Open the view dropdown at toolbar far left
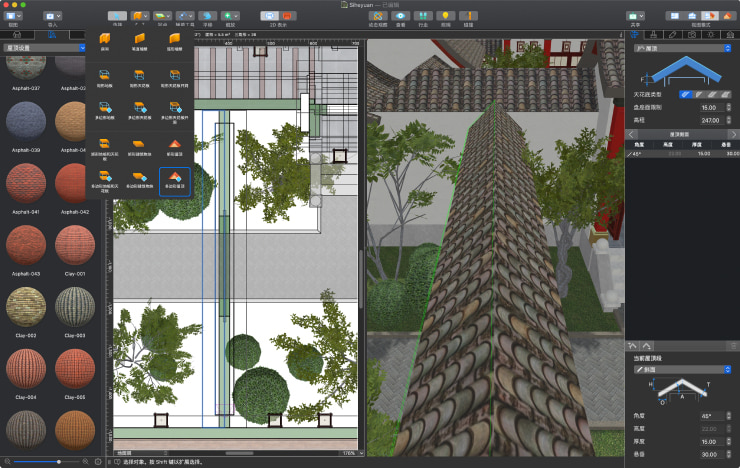The width and height of the screenshot is (740, 468). (13, 16)
